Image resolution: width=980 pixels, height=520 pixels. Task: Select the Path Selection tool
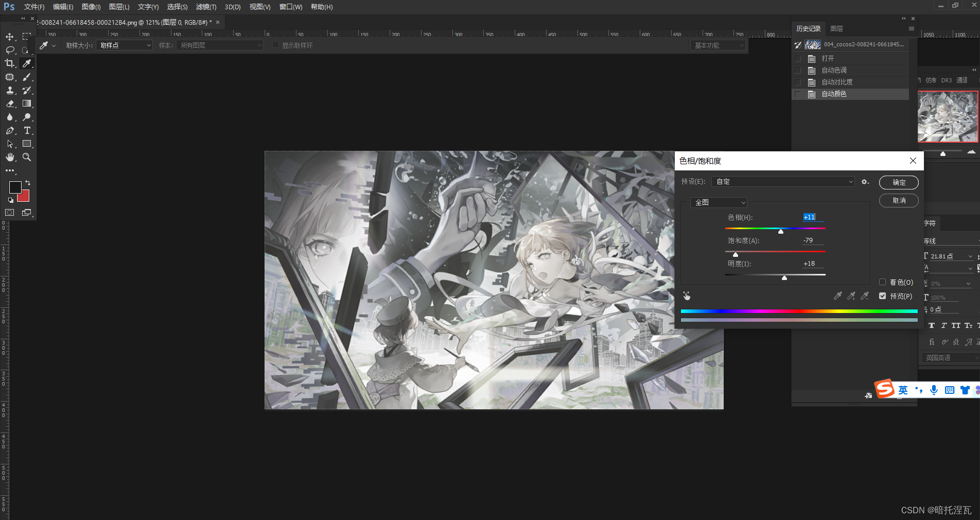(x=10, y=144)
